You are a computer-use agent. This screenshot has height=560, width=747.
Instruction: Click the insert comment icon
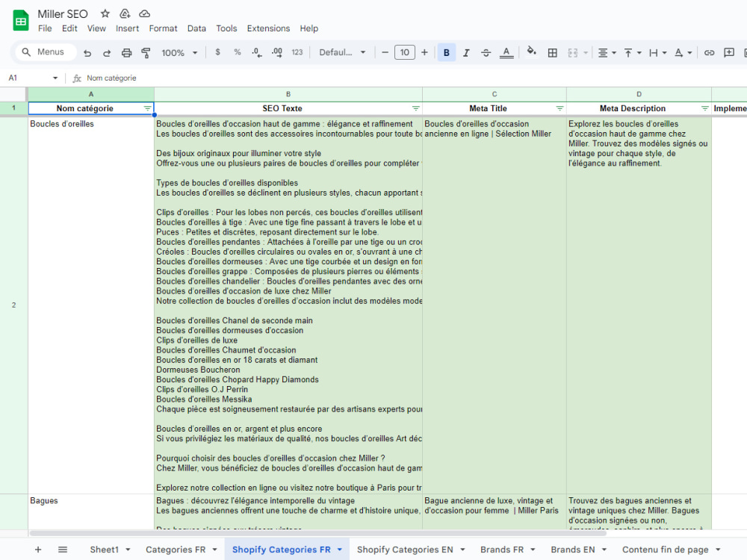coord(729,52)
